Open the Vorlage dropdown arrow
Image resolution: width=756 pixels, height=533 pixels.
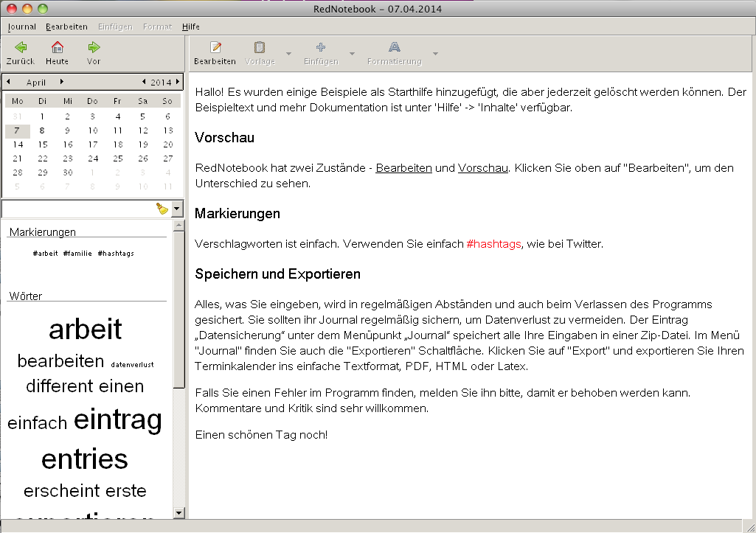(x=289, y=54)
